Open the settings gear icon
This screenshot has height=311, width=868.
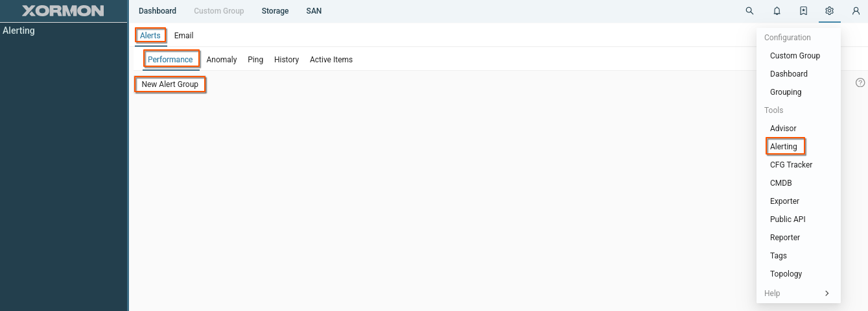point(829,11)
